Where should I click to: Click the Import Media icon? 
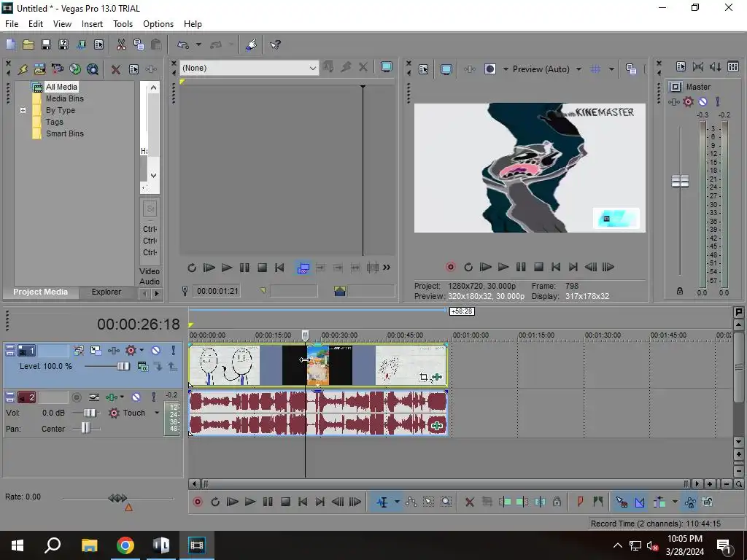click(39, 69)
